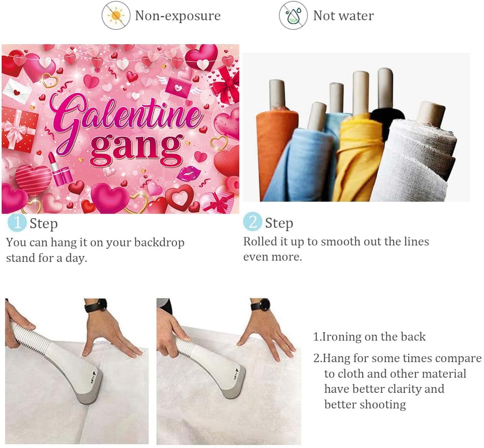Click the blue number 2 step badge

252,221
